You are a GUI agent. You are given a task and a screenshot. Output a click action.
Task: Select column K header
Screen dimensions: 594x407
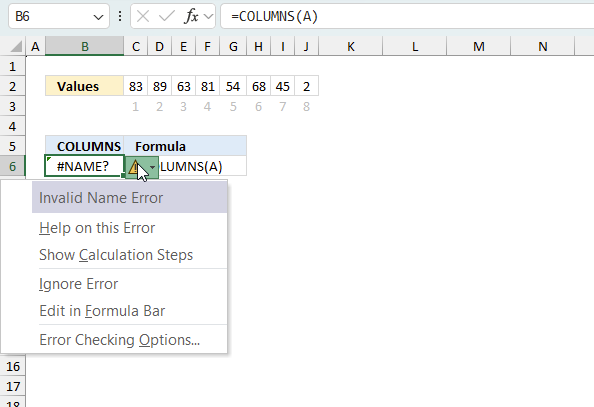(x=351, y=47)
